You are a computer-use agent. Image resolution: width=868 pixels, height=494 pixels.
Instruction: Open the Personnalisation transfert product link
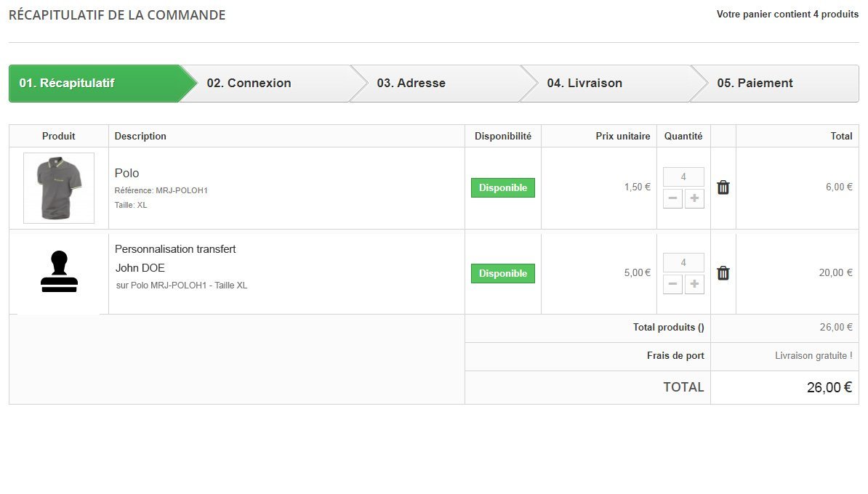tap(175, 249)
